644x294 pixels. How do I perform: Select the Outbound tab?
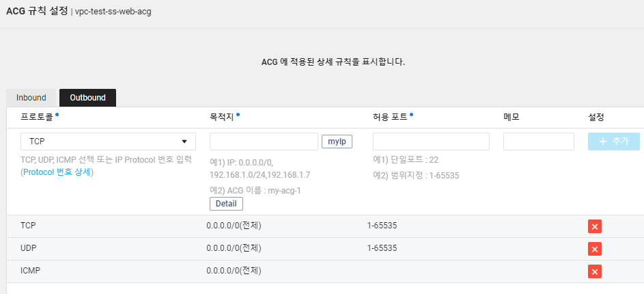(87, 98)
